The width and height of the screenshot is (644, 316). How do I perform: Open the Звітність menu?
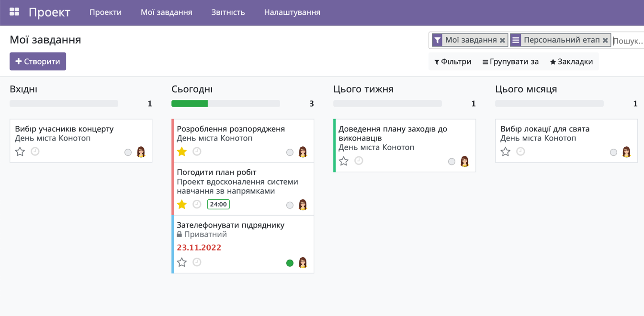point(228,12)
